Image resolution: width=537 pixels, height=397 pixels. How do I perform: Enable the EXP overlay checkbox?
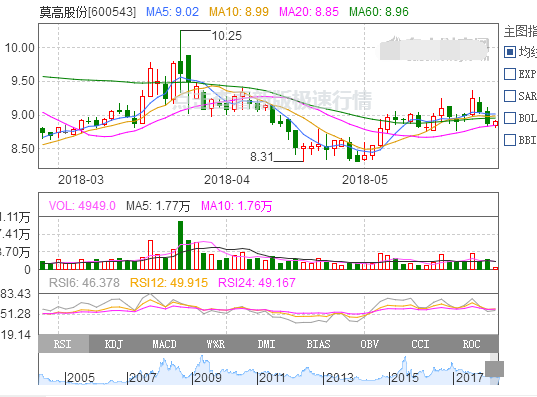(510, 74)
